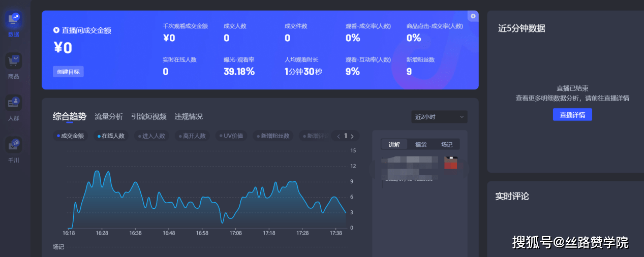Click the 观看-互动率(人数) value 9%
Viewport: 644px width, 257px height.
[353, 72]
